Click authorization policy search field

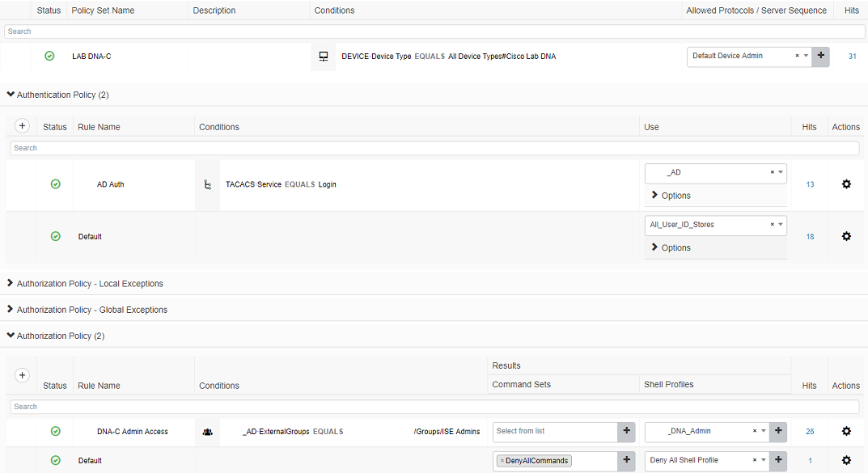[x=434, y=407]
